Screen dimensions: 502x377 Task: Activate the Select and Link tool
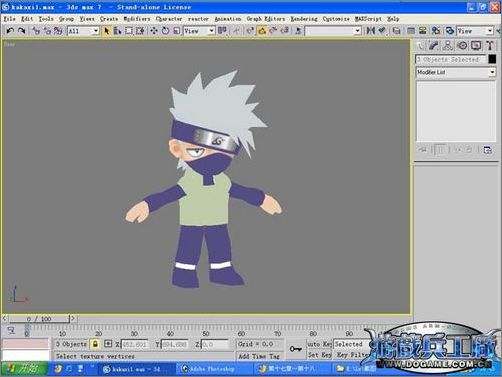(36, 31)
